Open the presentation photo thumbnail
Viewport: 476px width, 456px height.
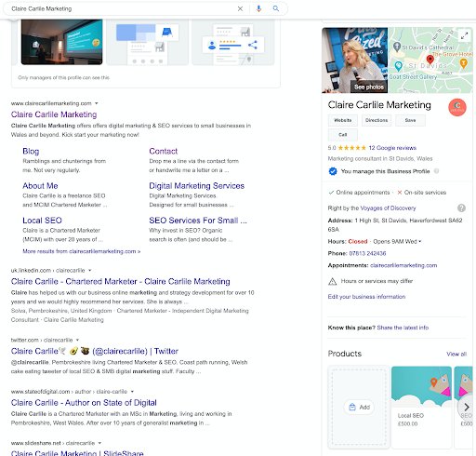61,42
